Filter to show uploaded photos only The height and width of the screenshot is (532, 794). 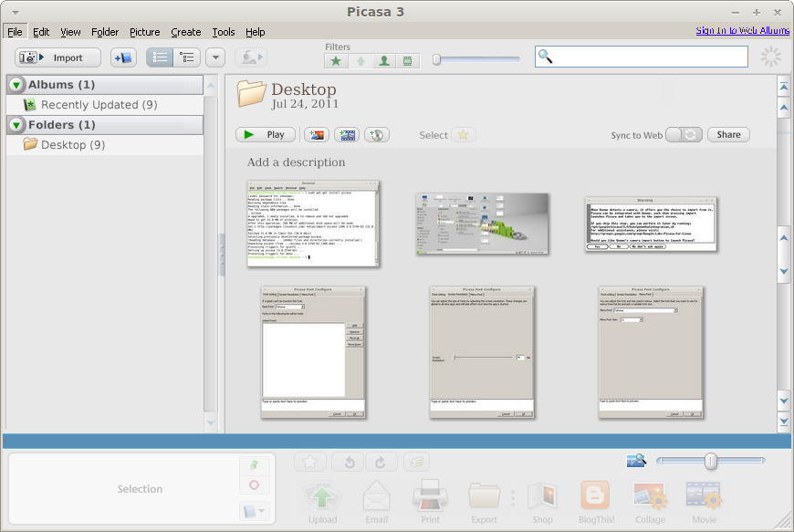click(x=360, y=61)
